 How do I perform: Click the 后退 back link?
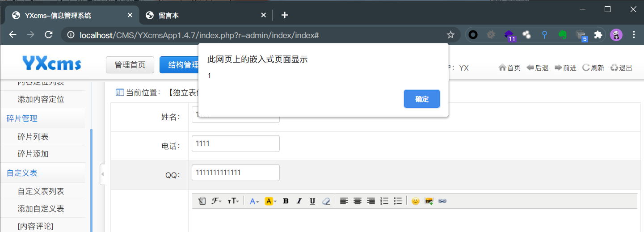click(537, 68)
